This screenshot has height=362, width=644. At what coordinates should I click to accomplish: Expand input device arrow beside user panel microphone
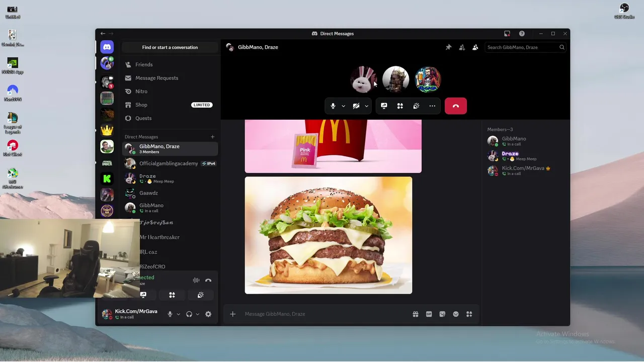[x=178, y=314]
